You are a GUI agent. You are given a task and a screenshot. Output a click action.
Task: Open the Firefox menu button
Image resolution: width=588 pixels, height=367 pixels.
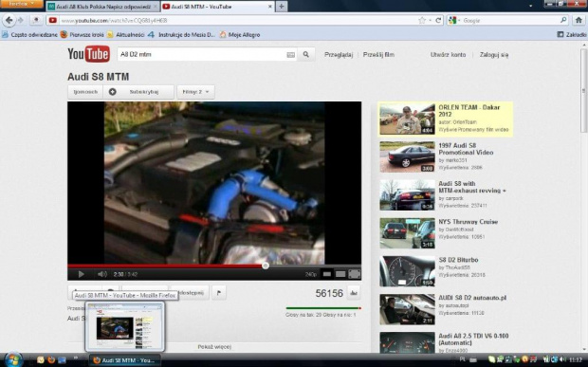22,4
